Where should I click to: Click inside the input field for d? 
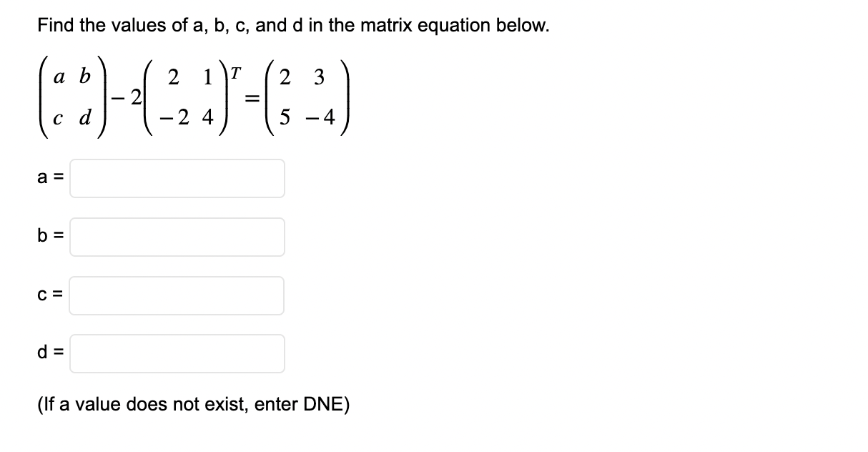coord(176,353)
